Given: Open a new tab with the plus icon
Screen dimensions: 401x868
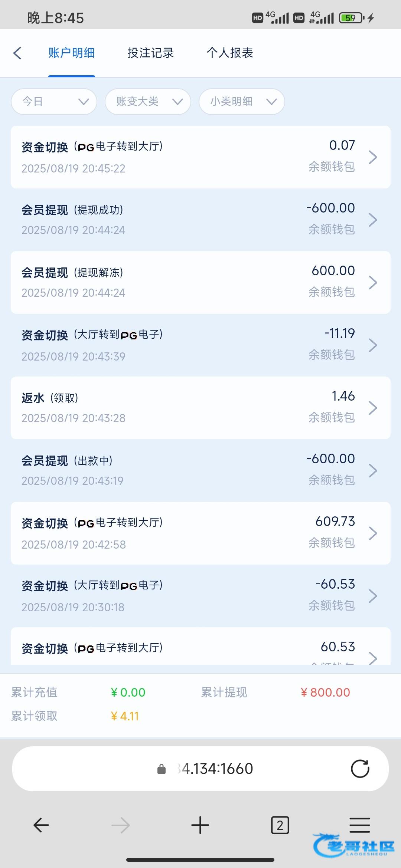Looking at the screenshot, I should (200, 825).
